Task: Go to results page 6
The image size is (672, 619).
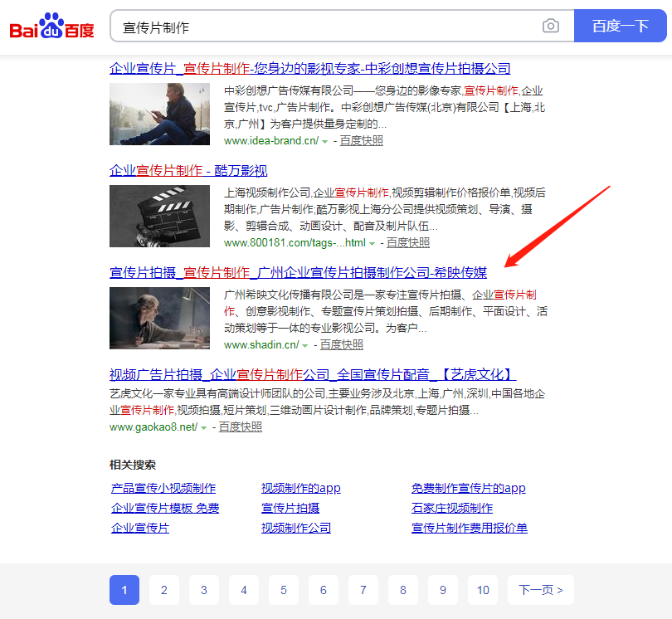Action: pos(324,590)
